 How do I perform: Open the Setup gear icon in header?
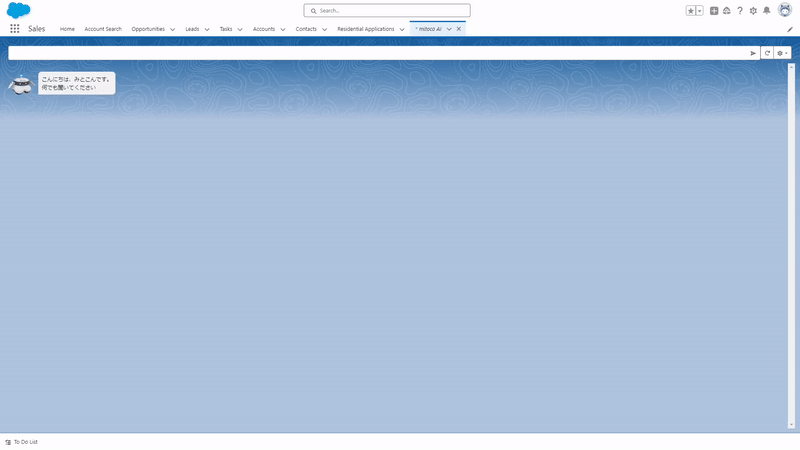click(753, 11)
